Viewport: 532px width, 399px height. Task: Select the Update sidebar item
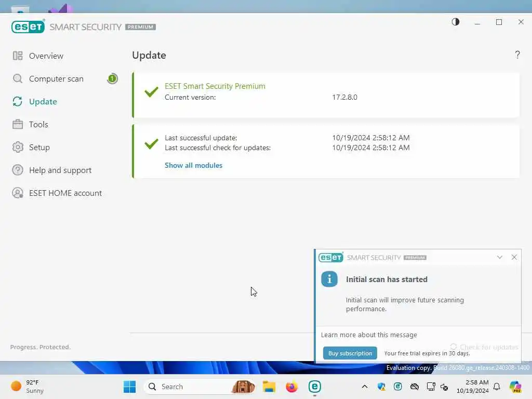click(x=43, y=101)
